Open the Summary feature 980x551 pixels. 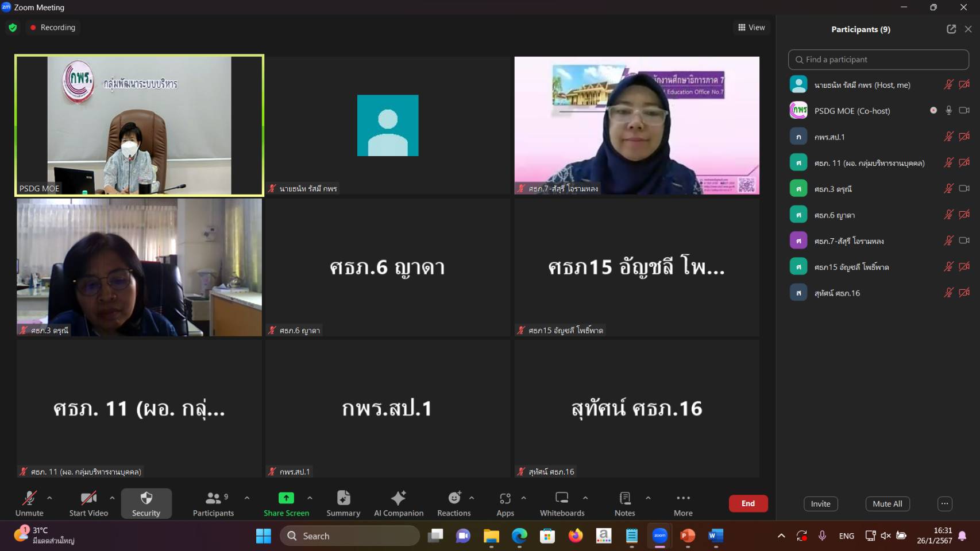pos(344,503)
